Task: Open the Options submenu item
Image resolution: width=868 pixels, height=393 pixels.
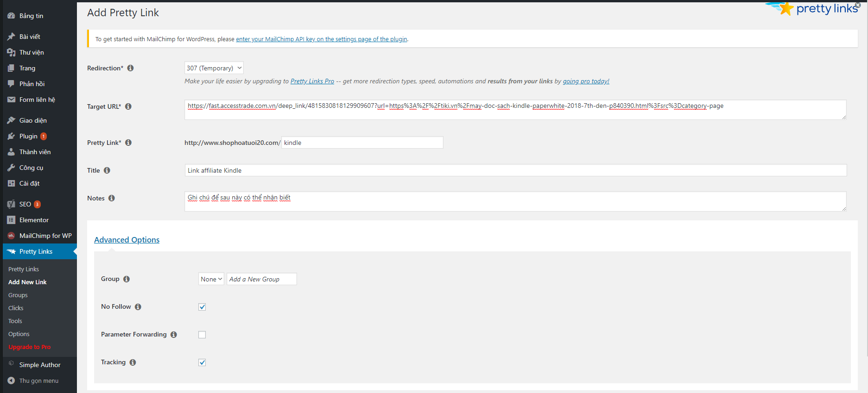Action: pyautogui.click(x=19, y=334)
